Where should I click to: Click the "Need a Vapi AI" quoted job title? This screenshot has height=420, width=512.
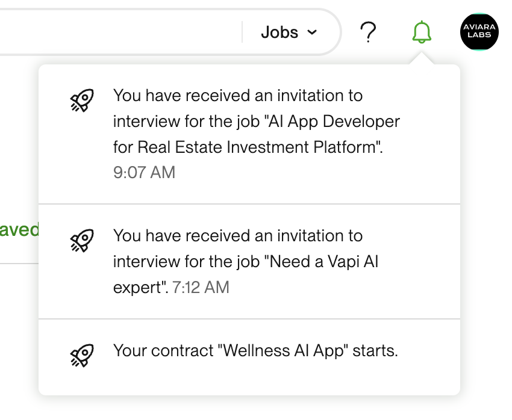pyautogui.click(x=323, y=261)
